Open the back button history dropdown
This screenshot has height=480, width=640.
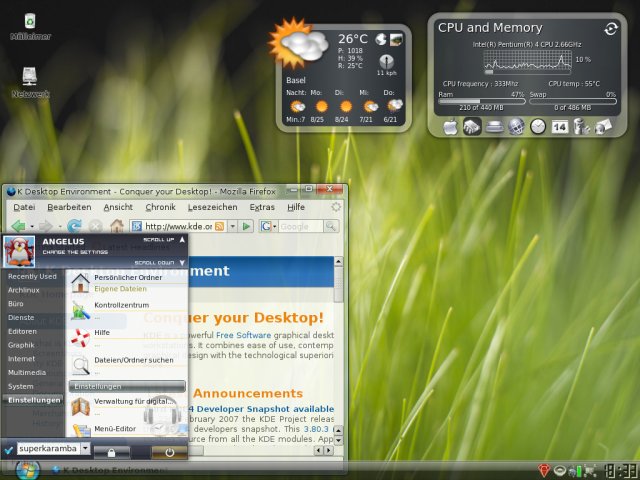32,227
